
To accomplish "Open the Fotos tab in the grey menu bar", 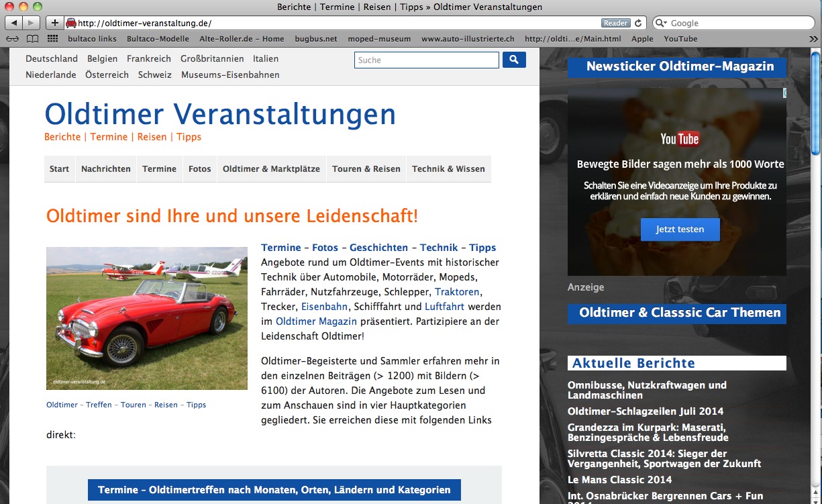I will point(200,169).
